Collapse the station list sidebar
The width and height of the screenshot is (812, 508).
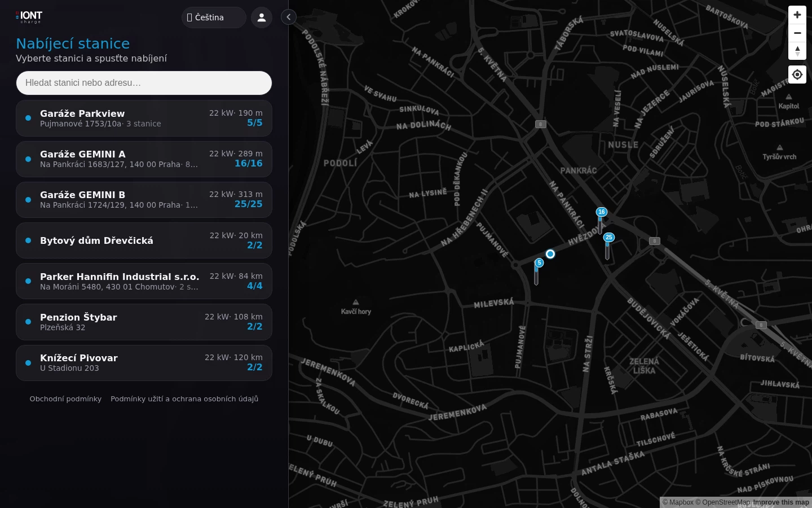point(289,17)
